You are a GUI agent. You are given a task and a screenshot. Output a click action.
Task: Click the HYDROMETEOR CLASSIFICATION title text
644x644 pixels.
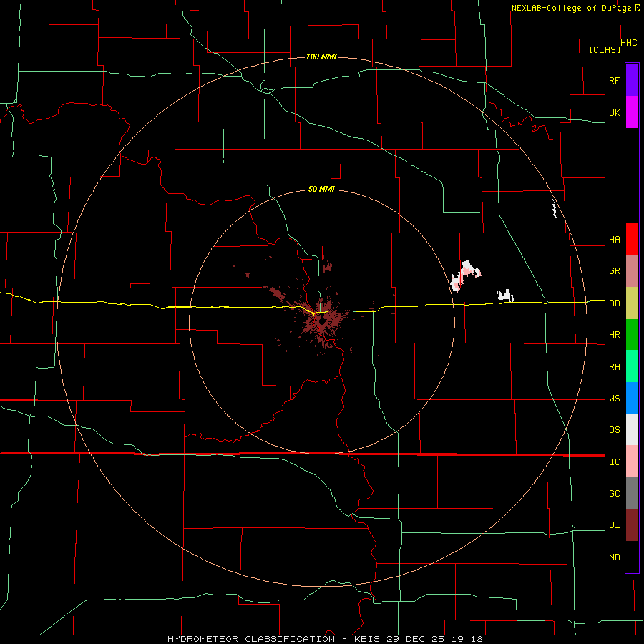[x=251, y=639]
